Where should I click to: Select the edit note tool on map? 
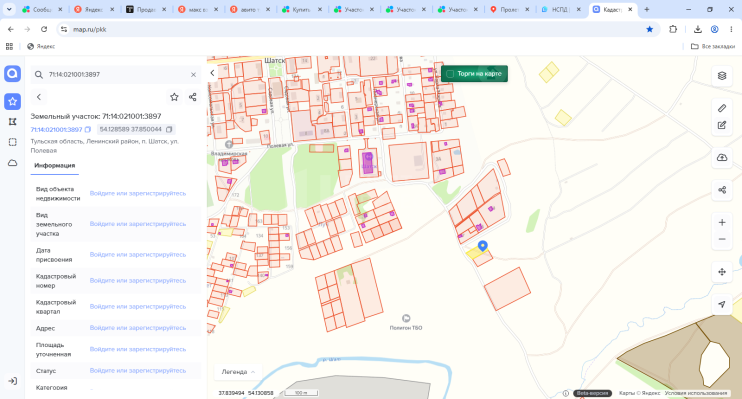pos(722,125)
